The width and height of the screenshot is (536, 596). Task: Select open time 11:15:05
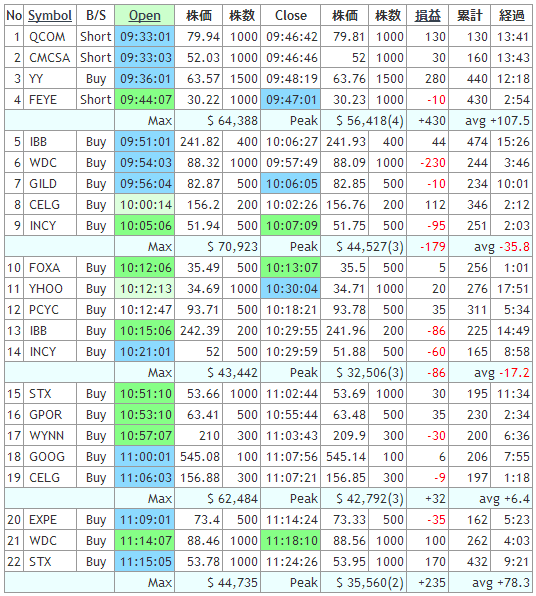[x=144, y=562]
